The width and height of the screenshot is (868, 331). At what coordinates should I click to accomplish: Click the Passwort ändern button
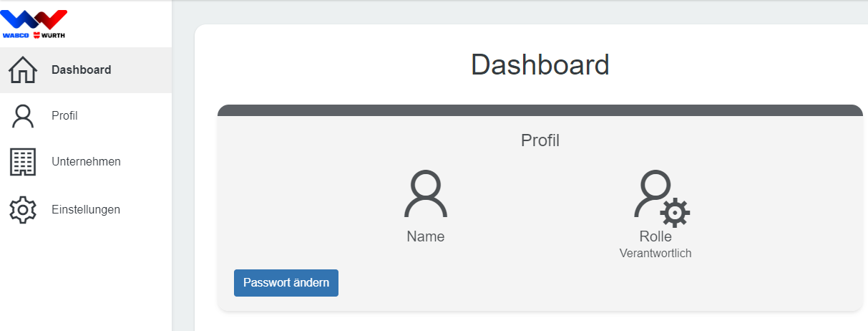point(286,283)
